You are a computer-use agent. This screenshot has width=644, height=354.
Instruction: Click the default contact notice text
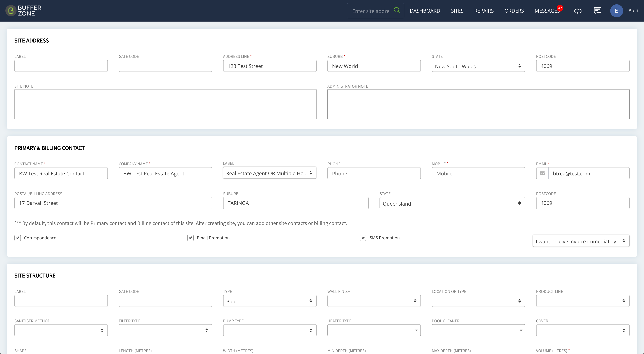click(x=181, y=223)
